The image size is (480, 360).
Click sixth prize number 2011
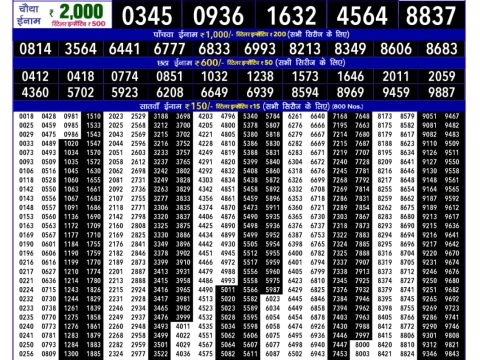[x=396, y=76]
